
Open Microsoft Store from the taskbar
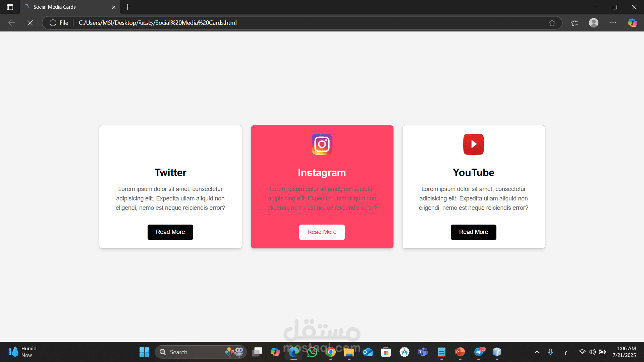pyautogui.click(x=386, y=352)
